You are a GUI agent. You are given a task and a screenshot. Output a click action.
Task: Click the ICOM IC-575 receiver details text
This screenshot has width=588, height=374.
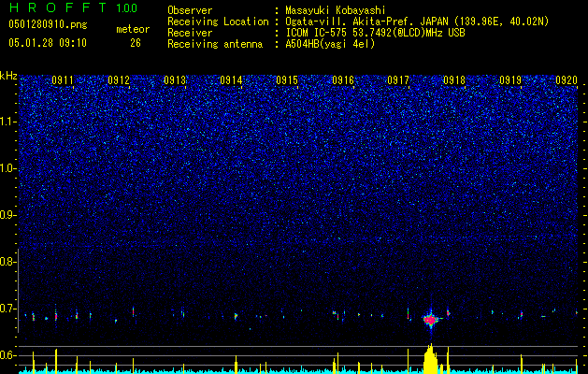pos(375,33)
